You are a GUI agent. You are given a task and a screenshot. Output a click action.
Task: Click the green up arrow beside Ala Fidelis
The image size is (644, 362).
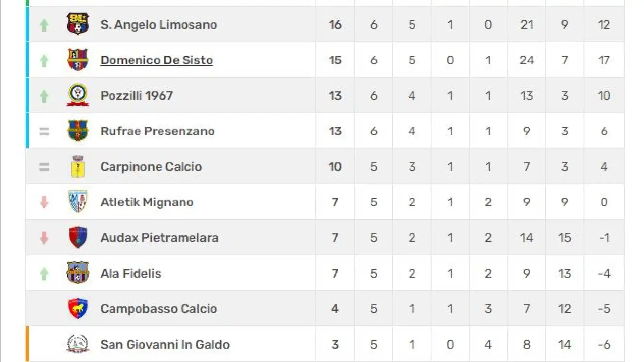pyautogui.click(x=44, y=274)
